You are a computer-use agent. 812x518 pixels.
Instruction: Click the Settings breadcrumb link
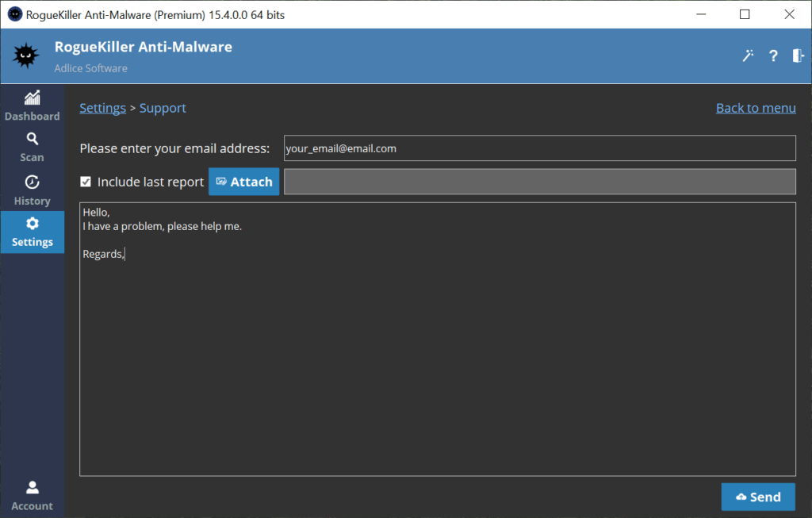point(102,108)
